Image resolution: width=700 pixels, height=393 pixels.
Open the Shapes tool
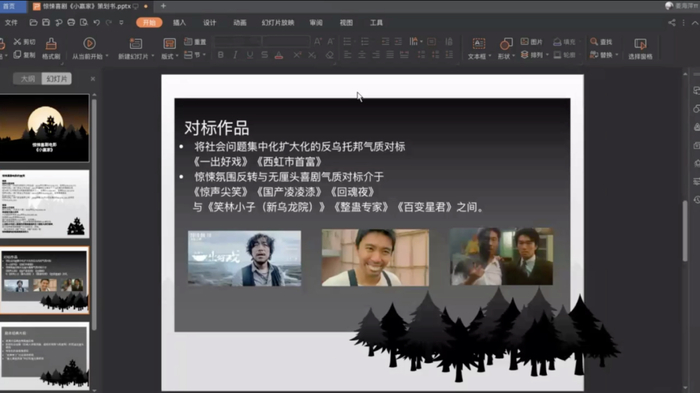[506, 44]
